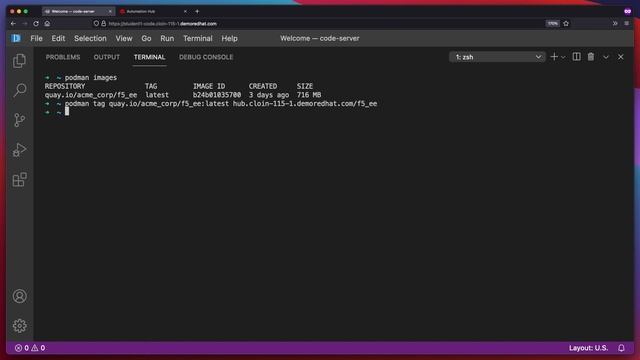This screenshot has width=640, height=360.
Task: Click the '3 days ago' created value
Action: point(269,95)
